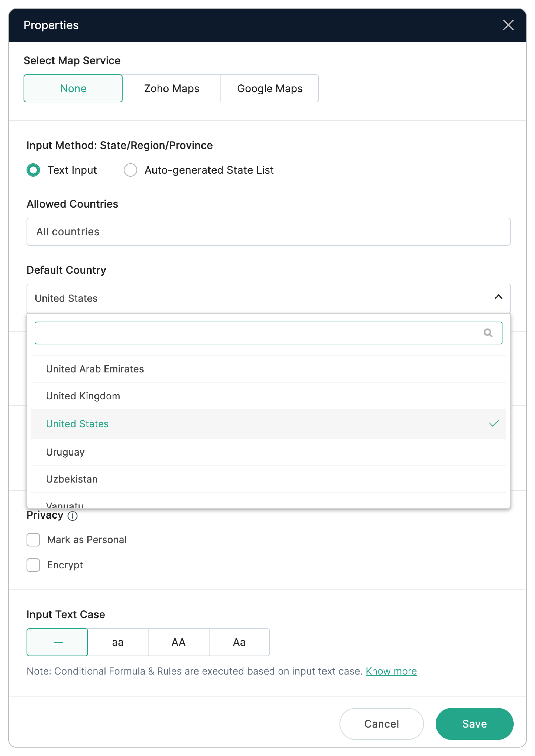Viewport: 535px width, 756px height.
Task: Focus the country search input field
Action: pyautogui.click(x=257, y=333)
